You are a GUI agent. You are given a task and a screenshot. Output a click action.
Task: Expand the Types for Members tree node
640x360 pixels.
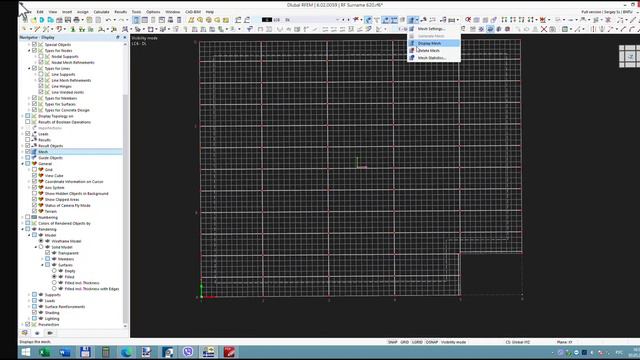(29, 98)
